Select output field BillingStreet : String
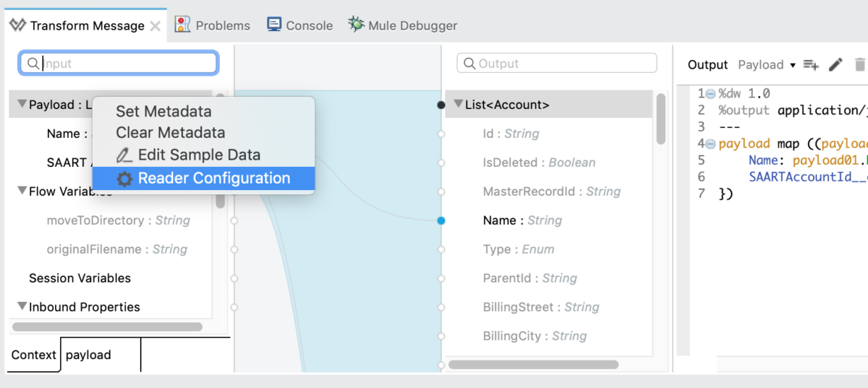Image resolution: width=868 pixels, height=388 pixels. (541, 307)
